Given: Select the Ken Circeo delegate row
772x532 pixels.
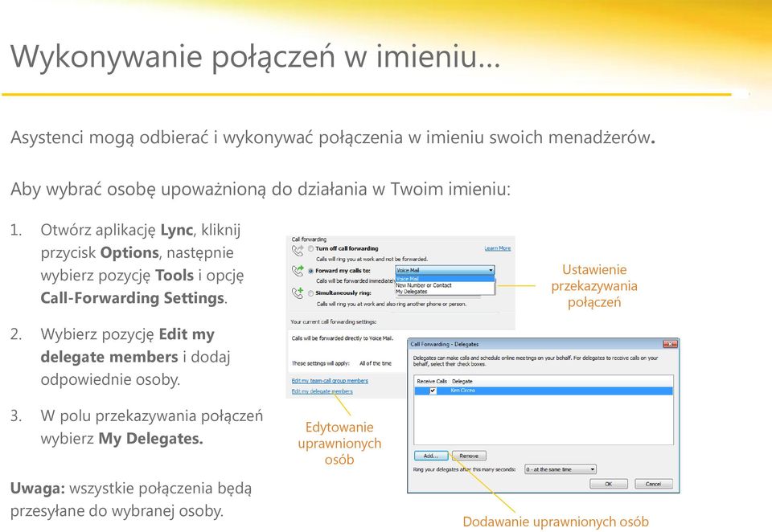Looking at the screenshot, I should (544, 391).
